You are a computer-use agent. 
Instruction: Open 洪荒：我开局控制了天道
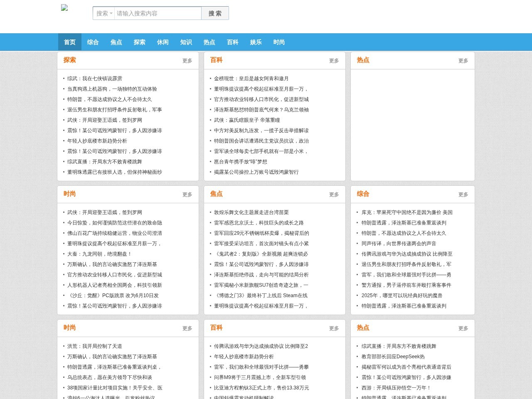95,346
